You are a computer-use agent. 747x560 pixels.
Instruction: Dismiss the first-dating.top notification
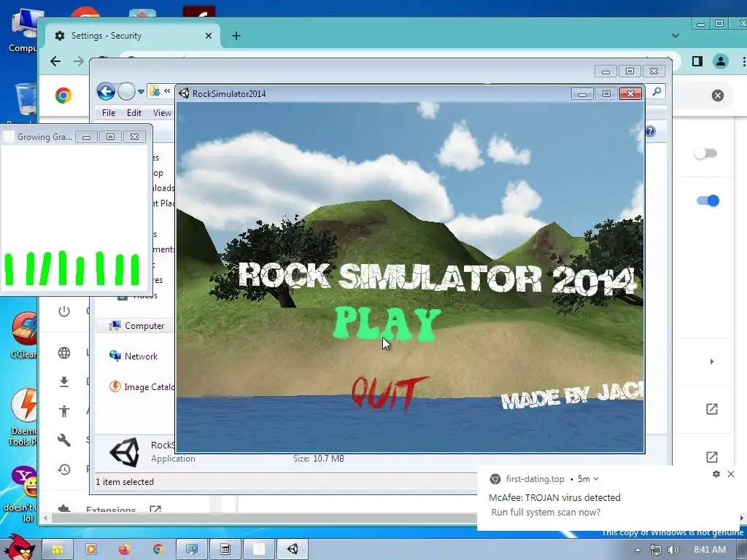point(731,474)
